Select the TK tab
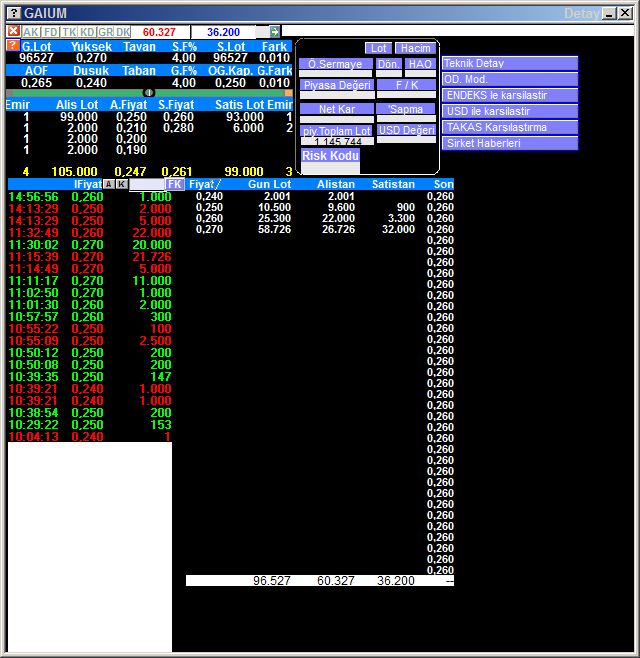Image resolution: width=640 pixels, height=658 pixels. [69, 32]
